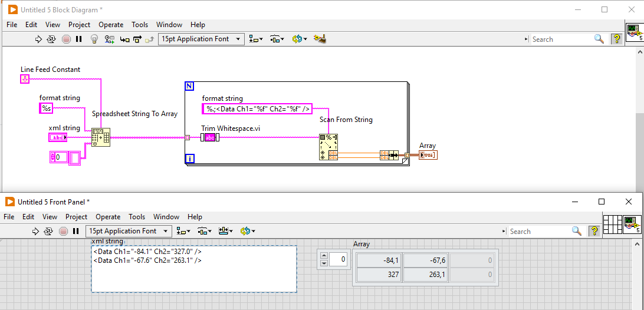Select For Loop count terminal N

coord(190,86)
